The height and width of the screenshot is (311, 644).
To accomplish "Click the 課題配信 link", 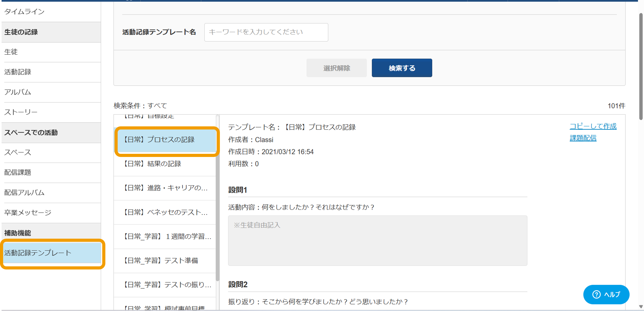I will pyautogui.click(x=583, y=138).
